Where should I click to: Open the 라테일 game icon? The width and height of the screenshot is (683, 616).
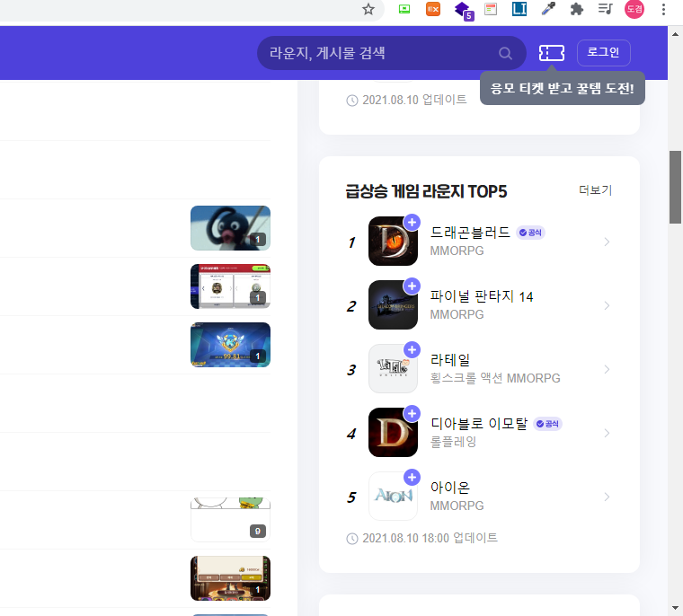pyautogui.click(x=393, y=369)
